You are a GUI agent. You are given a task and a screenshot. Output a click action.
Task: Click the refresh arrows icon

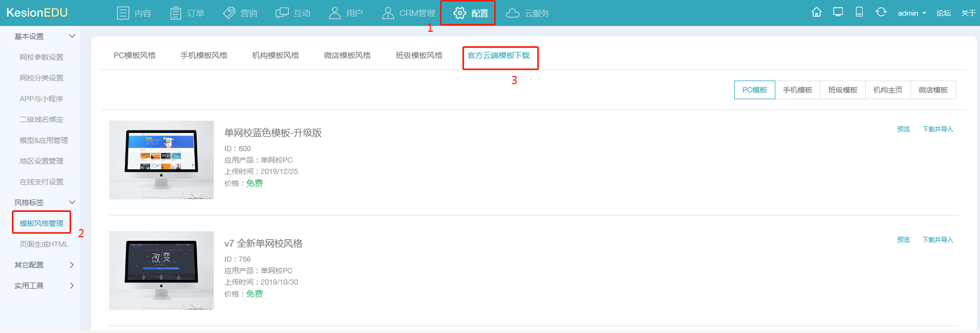(x=881, y=12)
